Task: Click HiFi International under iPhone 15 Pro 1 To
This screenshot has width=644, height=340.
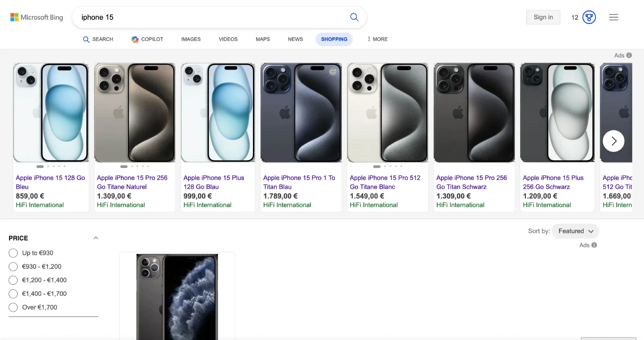Action: click(x=287, y=205)
